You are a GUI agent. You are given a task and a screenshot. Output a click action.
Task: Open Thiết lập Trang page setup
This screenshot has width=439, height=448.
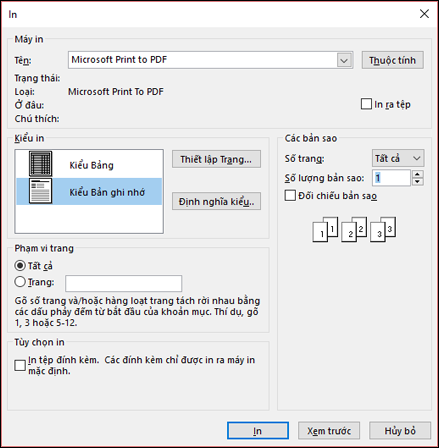pyautogui.click(x=216, y=159)
